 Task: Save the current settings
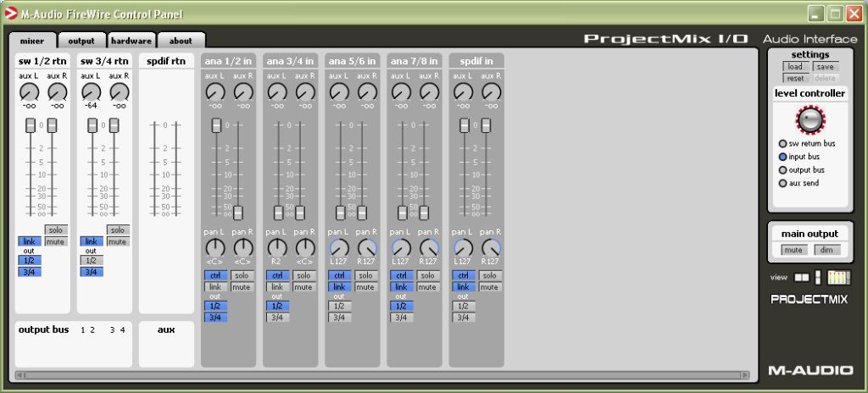point(826,66)
